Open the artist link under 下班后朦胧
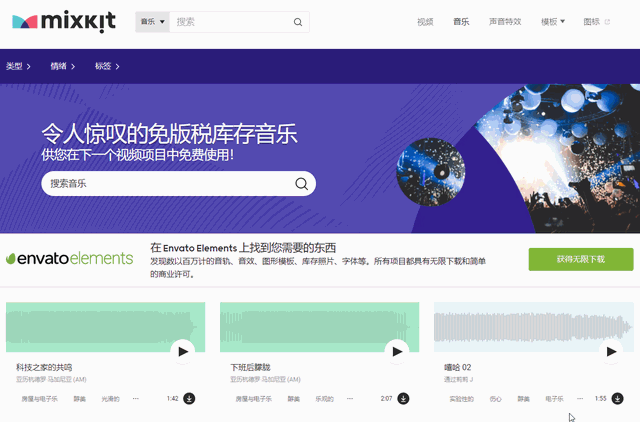This screenshot has width=640, height=422. tap(265, 380)
